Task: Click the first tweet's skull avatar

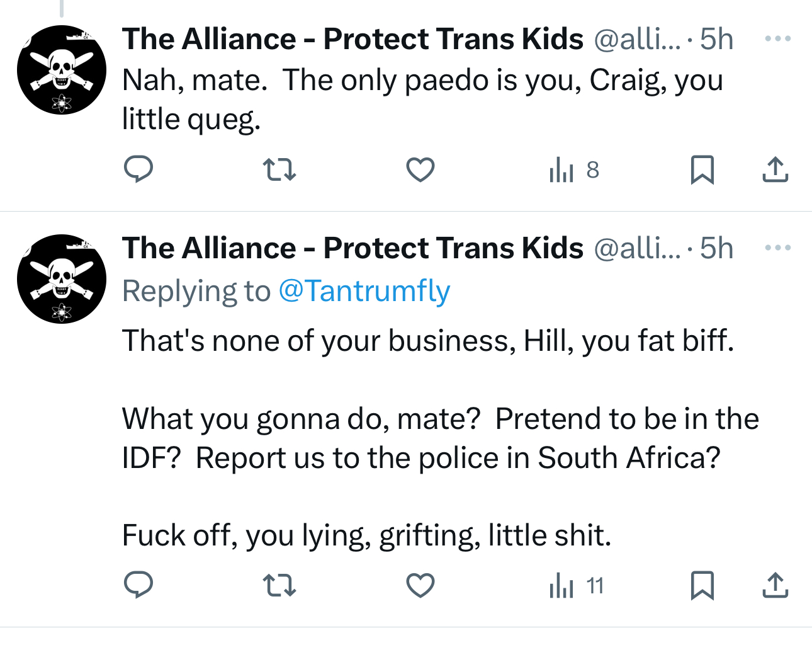Action: pos(62,70)
